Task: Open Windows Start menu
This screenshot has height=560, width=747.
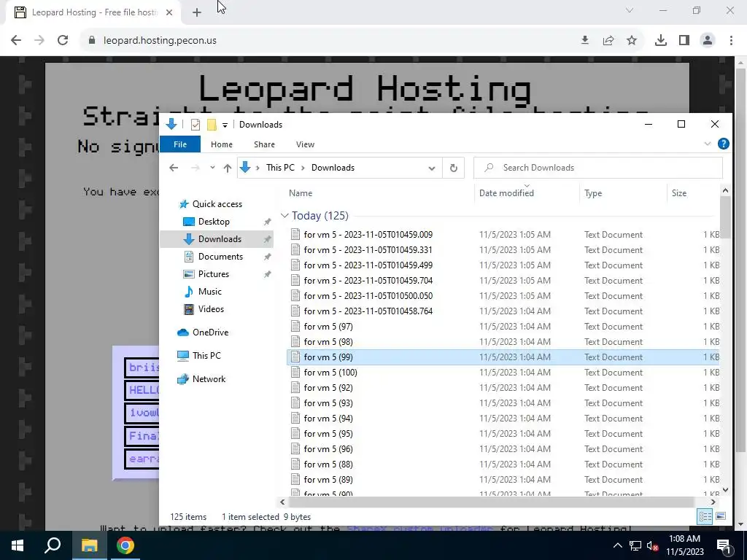Action: click(x=18, y=545)
